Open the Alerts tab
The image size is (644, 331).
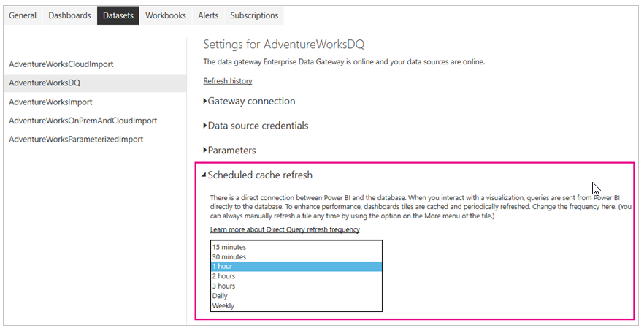tap(208, 15)
